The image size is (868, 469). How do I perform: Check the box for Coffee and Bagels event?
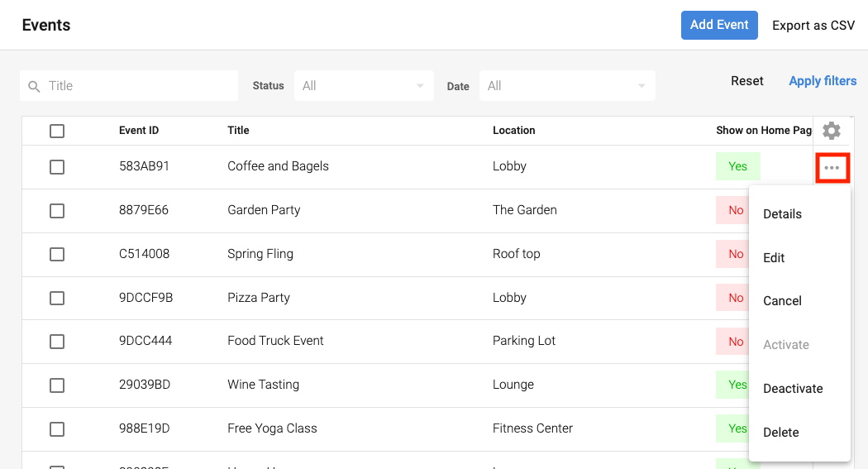[x=57, y=167]
